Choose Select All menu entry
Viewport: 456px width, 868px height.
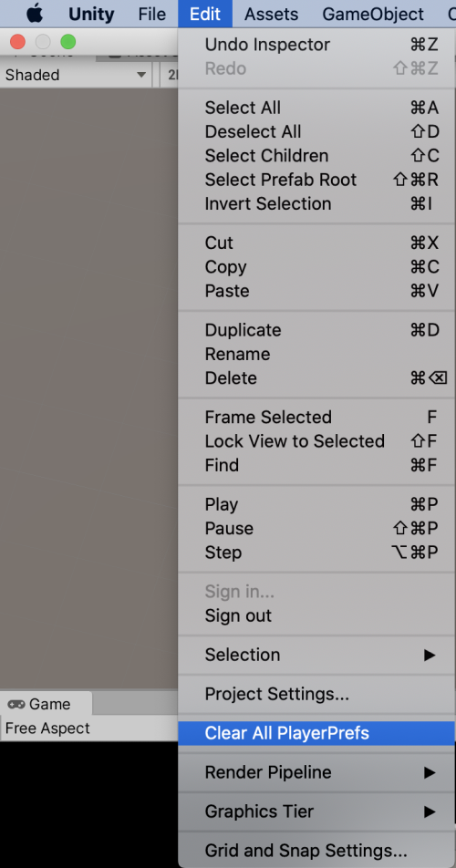316,108
